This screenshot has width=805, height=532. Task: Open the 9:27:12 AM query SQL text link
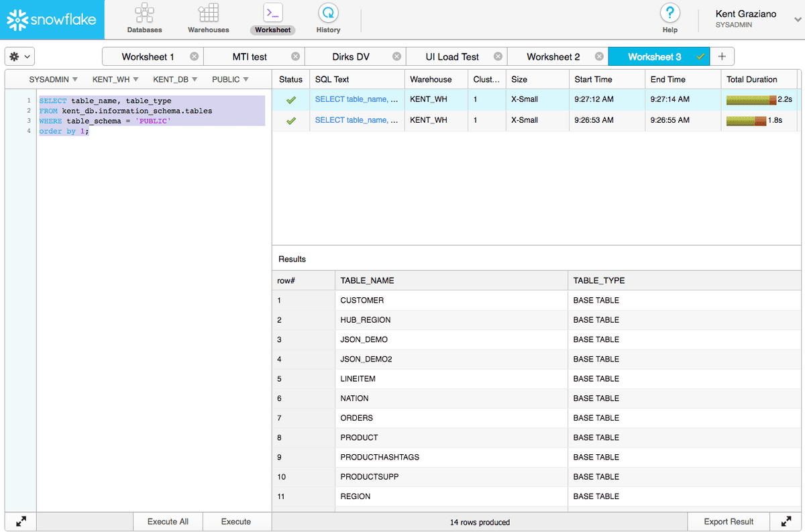(x=357, y=99)
